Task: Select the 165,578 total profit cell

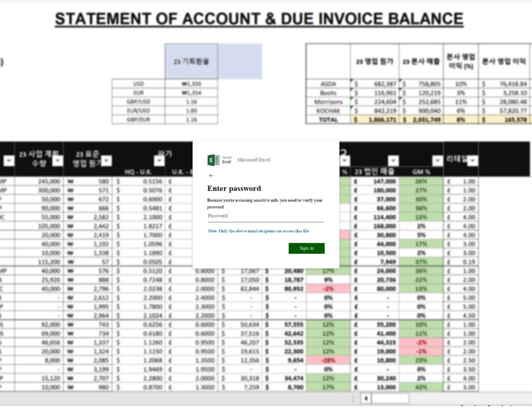Action: click(504, 120)
